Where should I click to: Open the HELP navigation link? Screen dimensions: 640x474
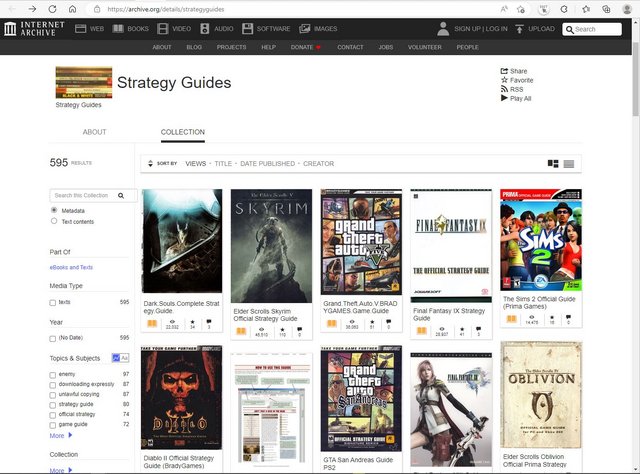(268, 47)
